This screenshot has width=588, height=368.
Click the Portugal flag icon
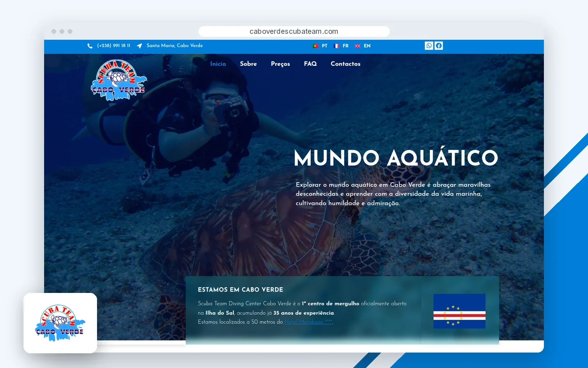[315, 46]
